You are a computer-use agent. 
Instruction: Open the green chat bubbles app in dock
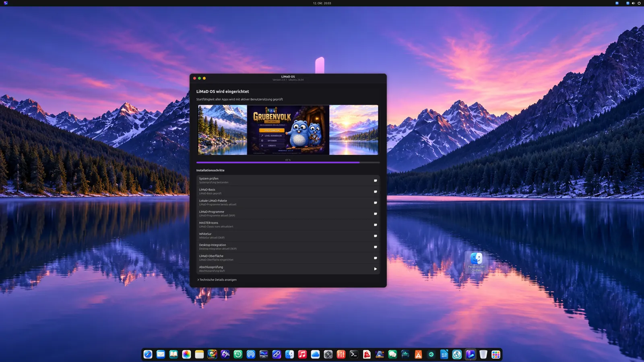[x=392, y=354]
